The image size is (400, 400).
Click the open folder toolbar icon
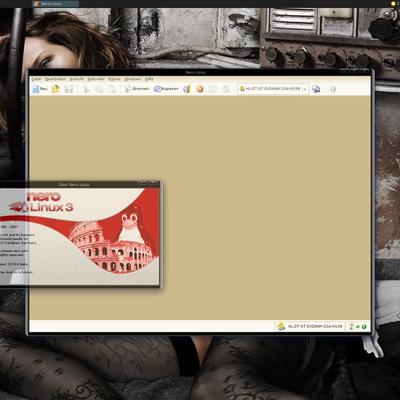(56, 89)
